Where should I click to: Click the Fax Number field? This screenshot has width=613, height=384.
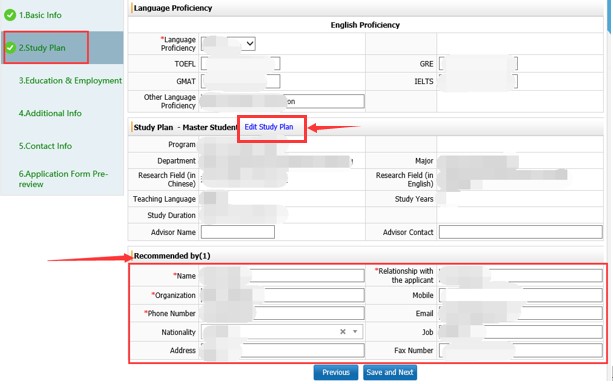click(x=520, y=350)
